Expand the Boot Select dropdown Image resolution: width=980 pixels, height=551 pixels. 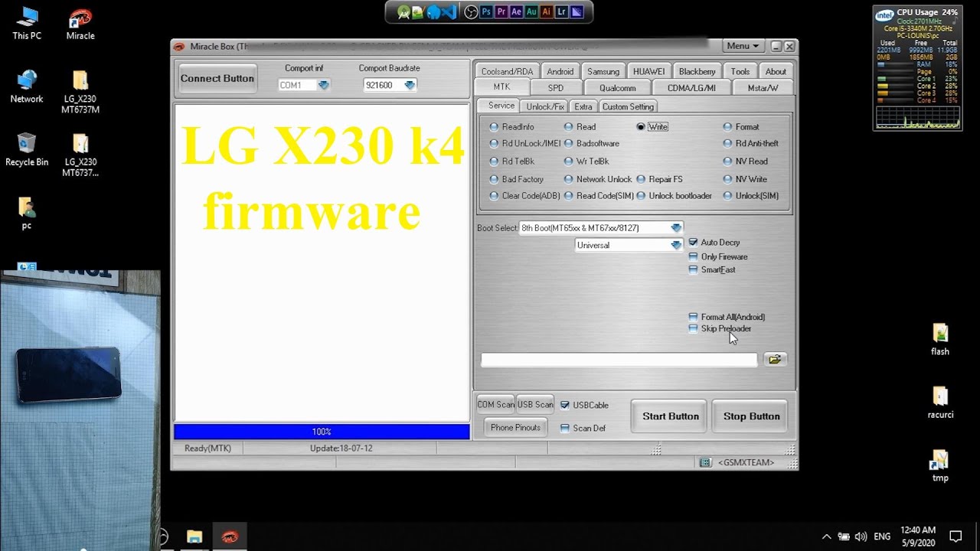[x=676, y=228]
